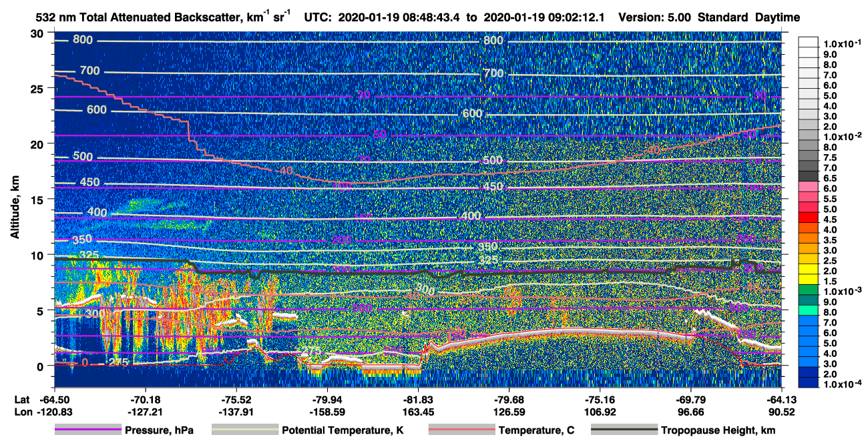Click the Temperature, C orange legend line sample
The height and width of the screenshot is (445, 868).
[x=461, y=430]
